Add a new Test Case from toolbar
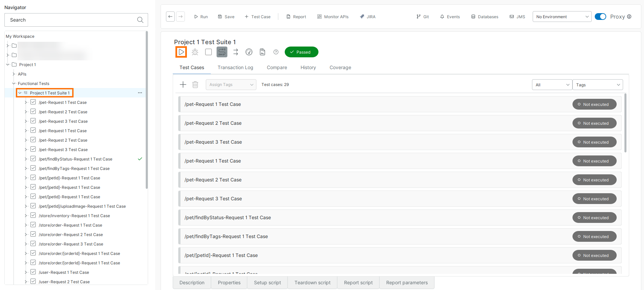This screenshot has width=644, height=290. [x=257, y=17]
